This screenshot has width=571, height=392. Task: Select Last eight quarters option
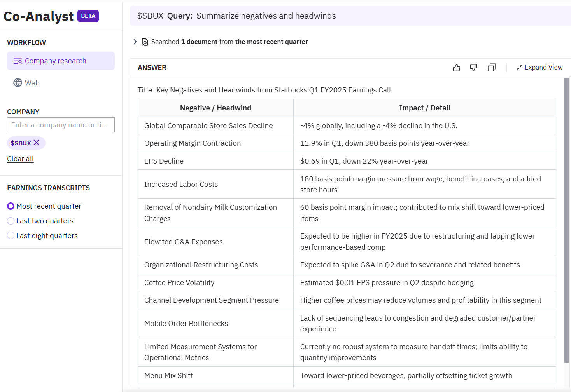(11, 236)
